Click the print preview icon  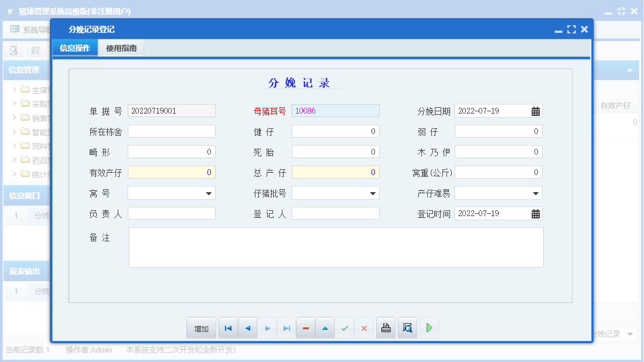[x=407, y=327]
